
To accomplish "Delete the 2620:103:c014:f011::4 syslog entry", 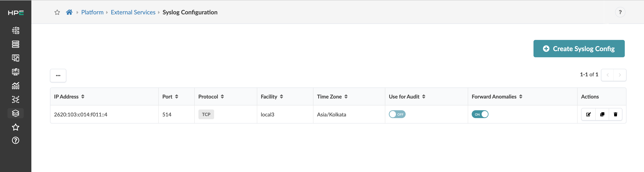I will pyautogui.click(x=615, y=115).
